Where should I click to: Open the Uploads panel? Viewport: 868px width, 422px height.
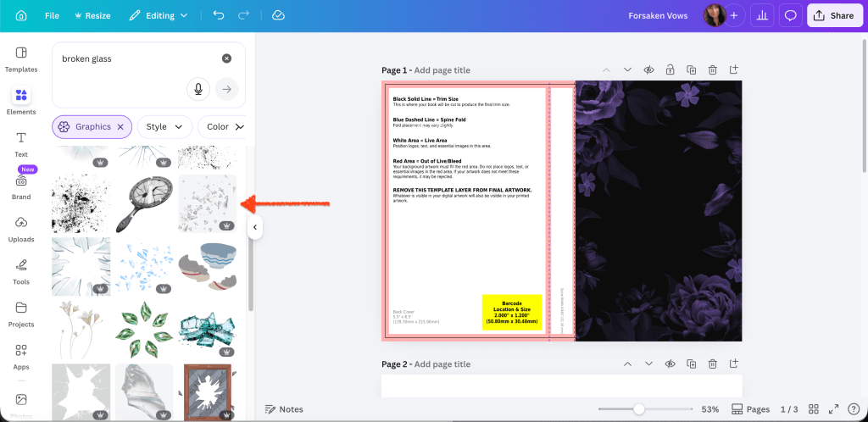click(x=21, y=228)
